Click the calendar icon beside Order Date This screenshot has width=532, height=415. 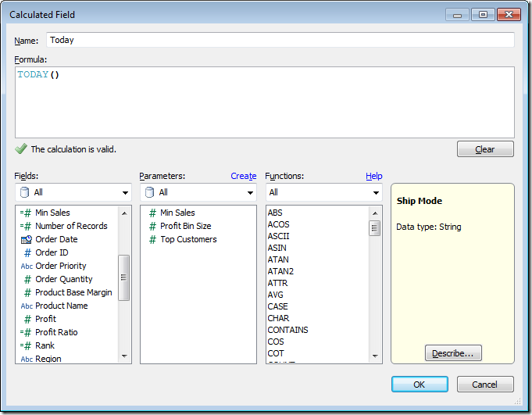(x=26, y=239)
